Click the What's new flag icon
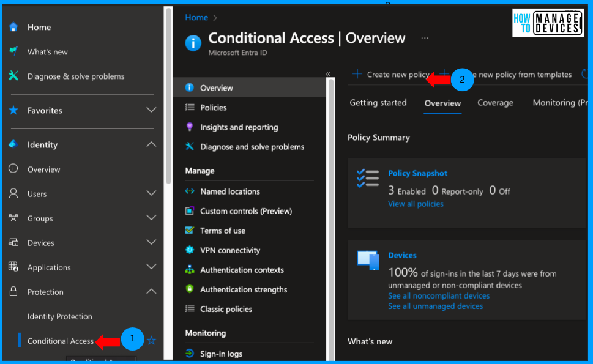This screenshot has width=593, height=364. pyautogui.click(x=13, y=51)
